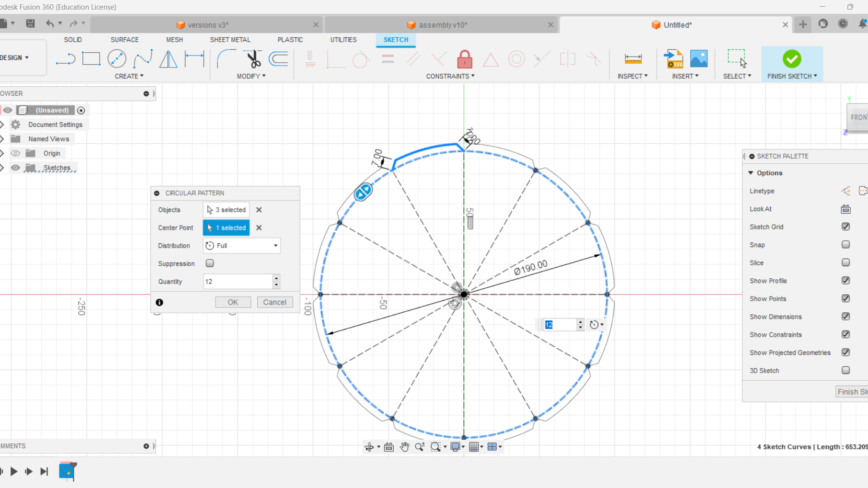Screen dimensions: 868x488
Task: Click the Insert SVG icon
Action: [x=674, y=59]
